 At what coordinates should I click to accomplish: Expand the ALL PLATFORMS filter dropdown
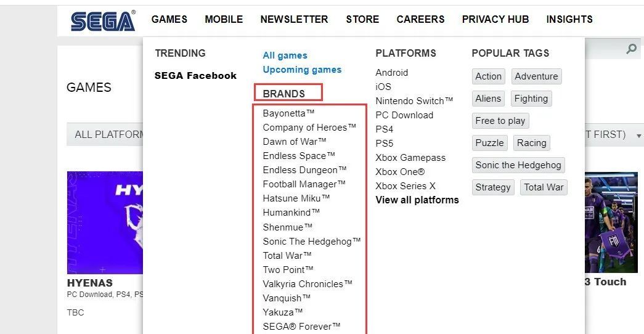(x=105, y=134)
